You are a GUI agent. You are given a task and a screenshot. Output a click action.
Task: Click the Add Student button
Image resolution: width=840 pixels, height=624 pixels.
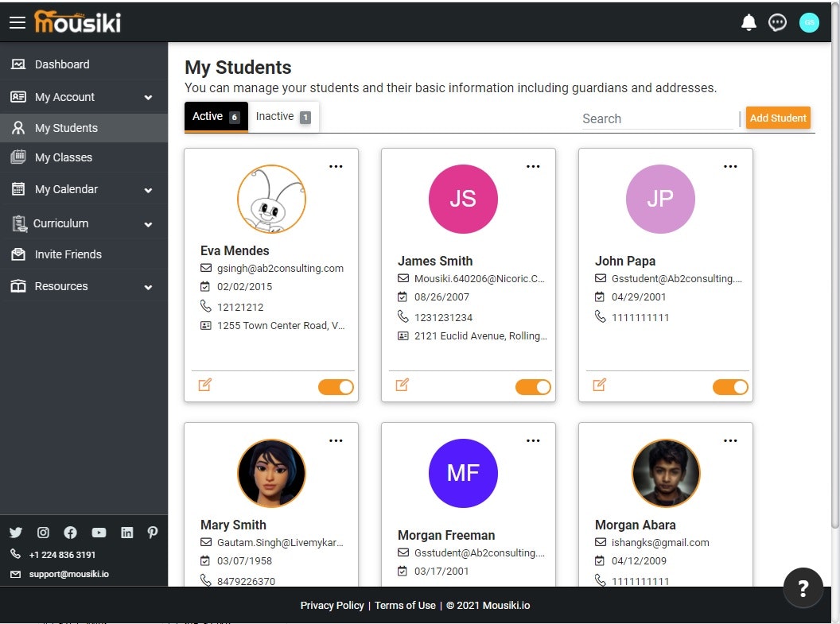pos(778,118)
